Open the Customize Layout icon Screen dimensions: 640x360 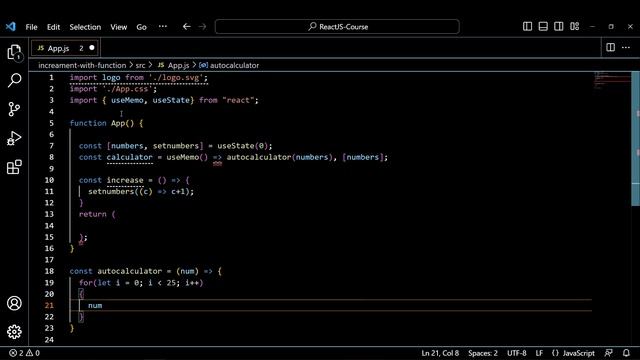pyautogui.click(x=575, y=27)
